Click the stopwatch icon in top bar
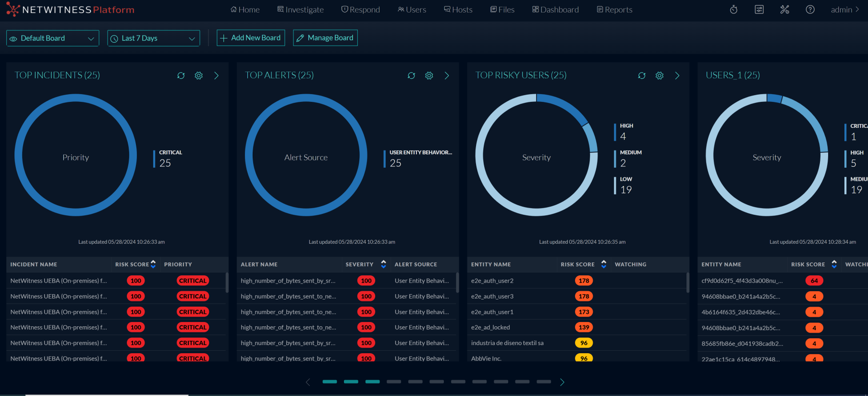 734,10
